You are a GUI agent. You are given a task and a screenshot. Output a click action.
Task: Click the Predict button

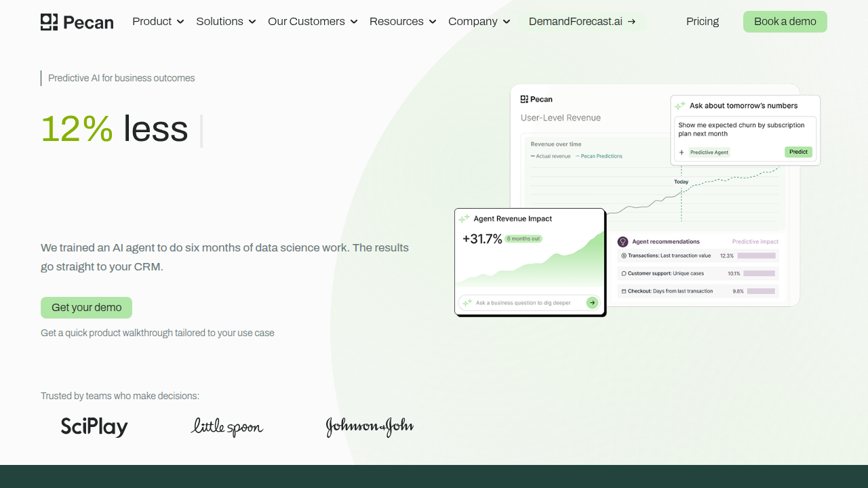pos(798,152)
